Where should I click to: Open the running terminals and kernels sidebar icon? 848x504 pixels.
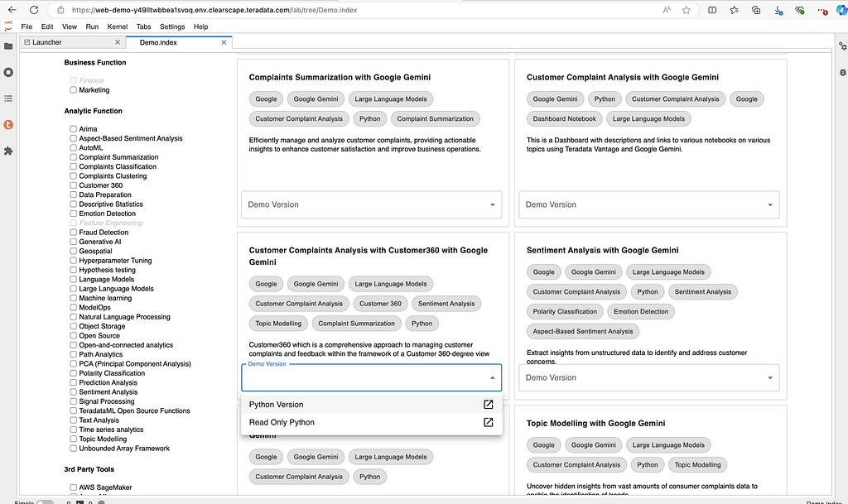[x=8, y=72]
